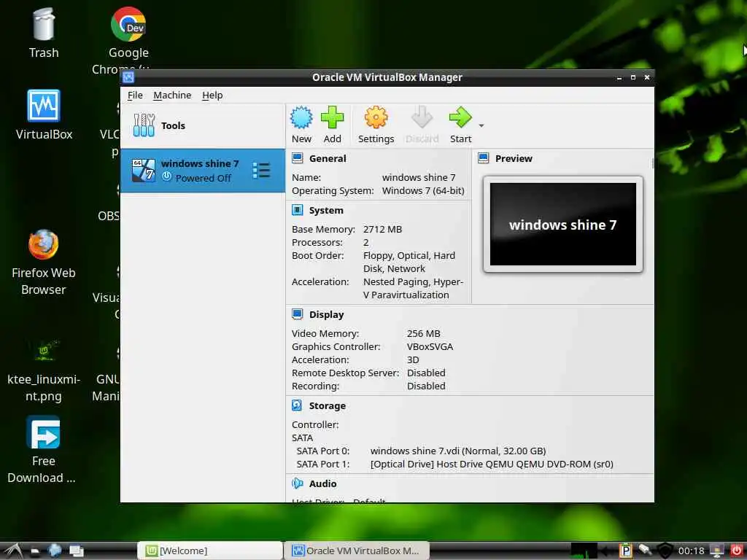Click the Windows 7 OS icon of the VM
Viewport: 747px width, 560px height.
[x=144, y=171]
